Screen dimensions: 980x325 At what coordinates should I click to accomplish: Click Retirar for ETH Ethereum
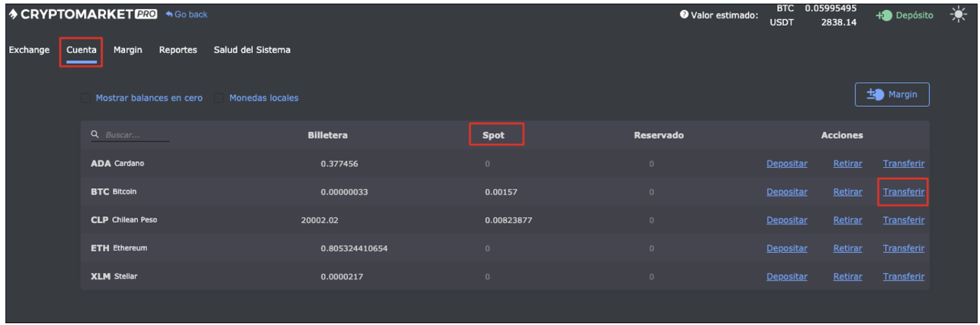pyautogui.click(x=848, y=248)
